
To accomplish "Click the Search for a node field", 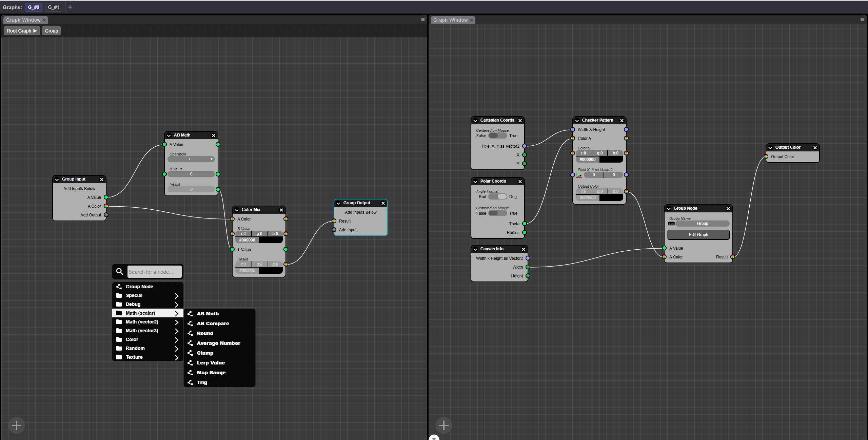I will [154, 272].
